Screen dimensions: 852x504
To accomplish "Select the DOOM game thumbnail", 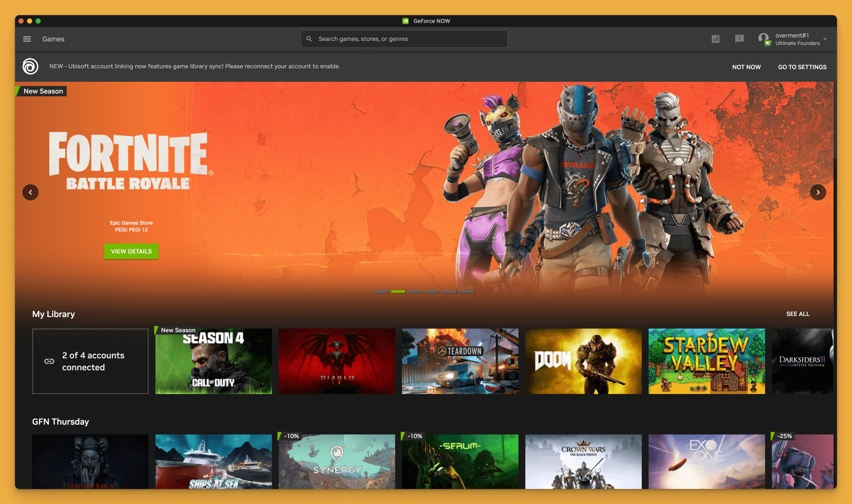I will tap(583, 361).
